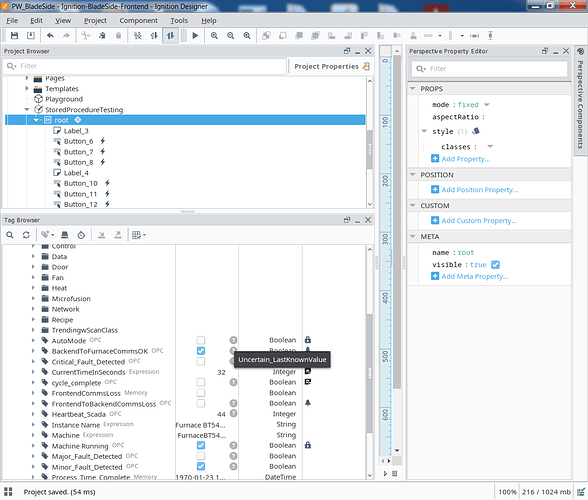
Task: Open the mode fixed dropdown arrow
Action: (487, 105)
